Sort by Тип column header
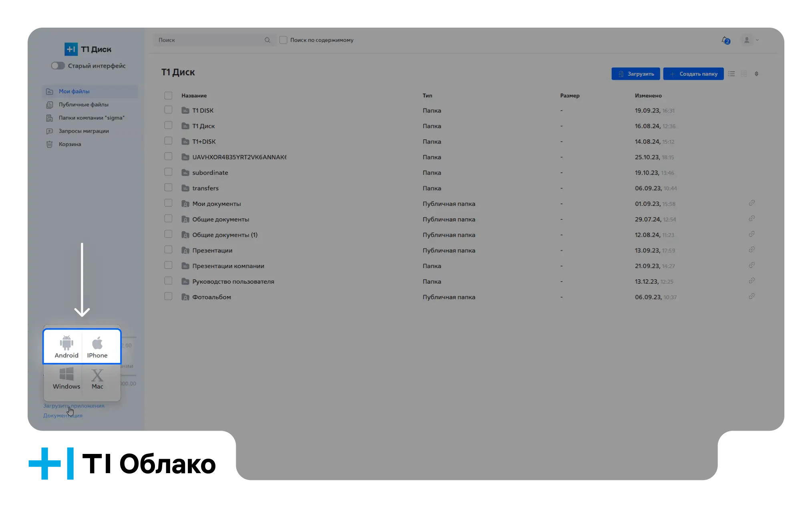The width and height of the screenshot is (812, 508). coord(427,96)
